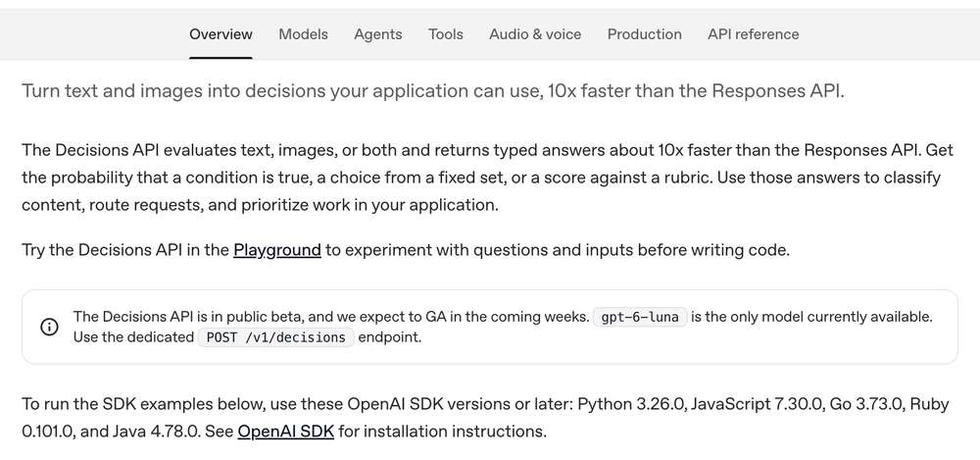Go to the Audio & voice tab
980x460 pixels.
point(535,34)
